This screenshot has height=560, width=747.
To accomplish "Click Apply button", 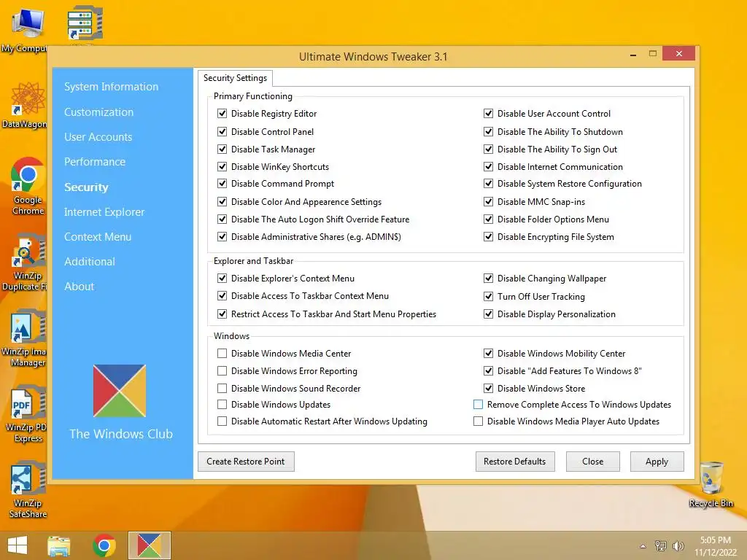I will [657, 462].
